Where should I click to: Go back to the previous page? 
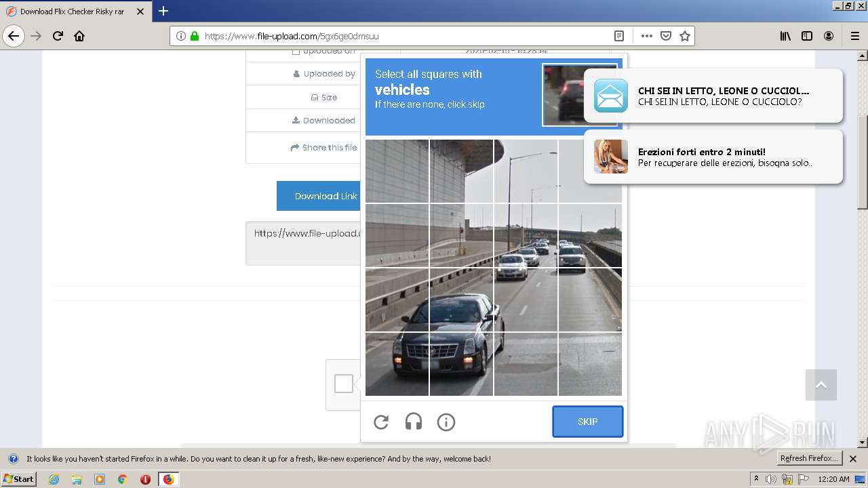[x=14, y=36]
